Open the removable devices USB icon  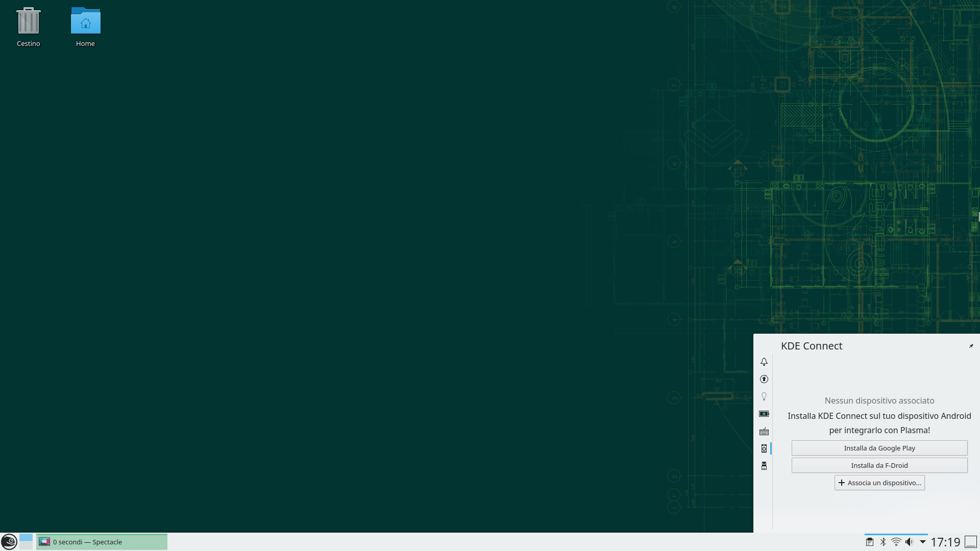click(x=764, y=466)
